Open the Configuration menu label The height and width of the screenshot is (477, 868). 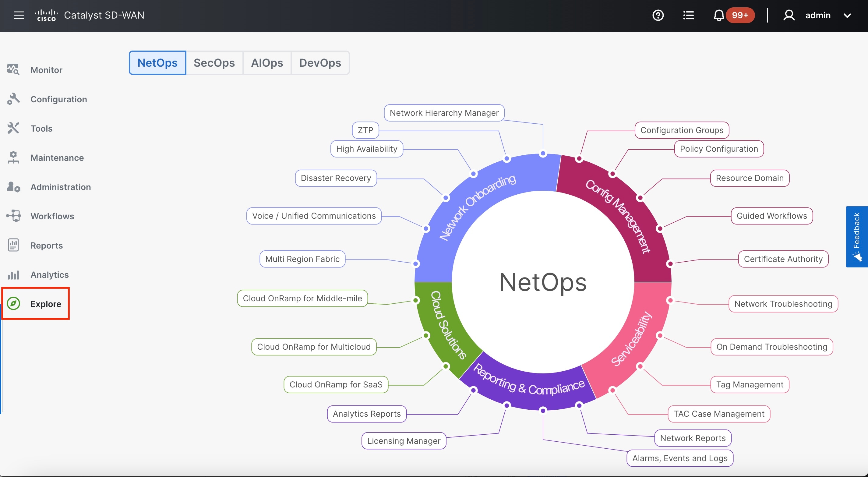(x=59, y=99)
